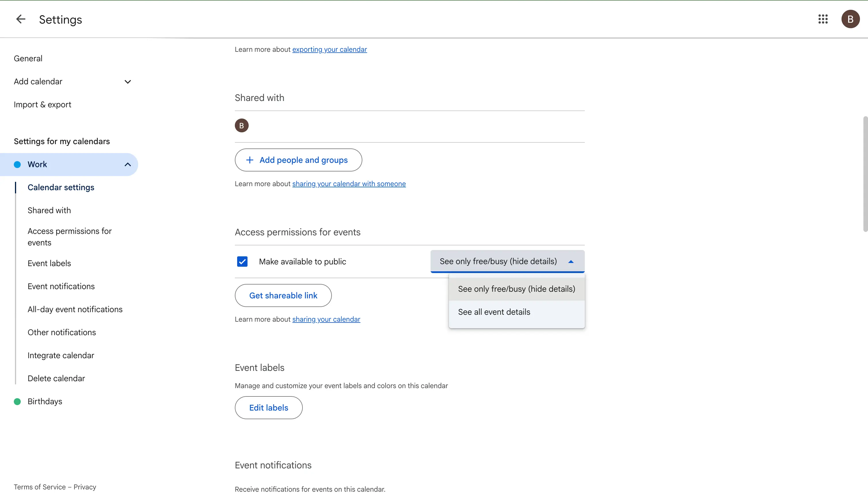Click the Settings page title
The width and height of the screenshot is (868, 496).
click(x=60, y=19)
